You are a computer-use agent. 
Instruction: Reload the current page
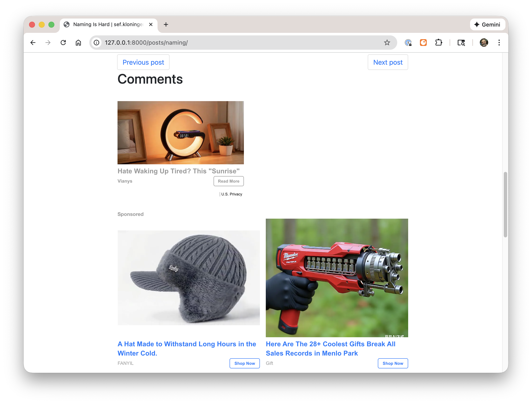(63, 43)
